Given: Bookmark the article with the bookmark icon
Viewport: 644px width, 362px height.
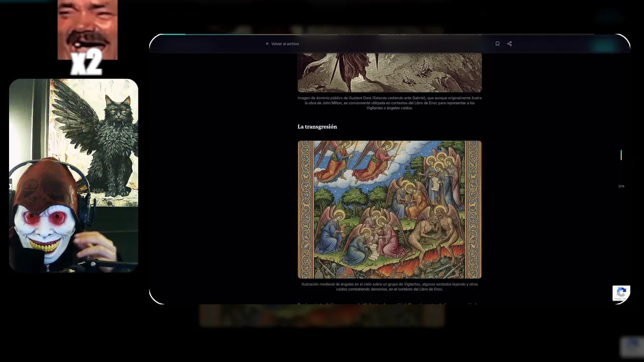Looking at the screenshot, I should [497, 44].
